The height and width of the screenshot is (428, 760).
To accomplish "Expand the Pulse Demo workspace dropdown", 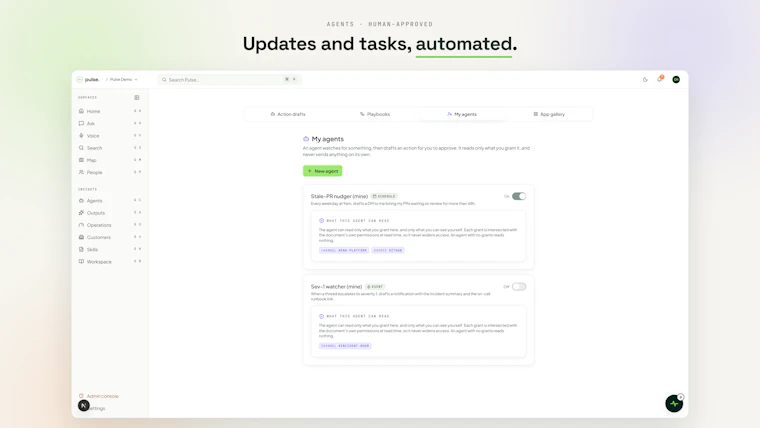I will tap(123, 79).
